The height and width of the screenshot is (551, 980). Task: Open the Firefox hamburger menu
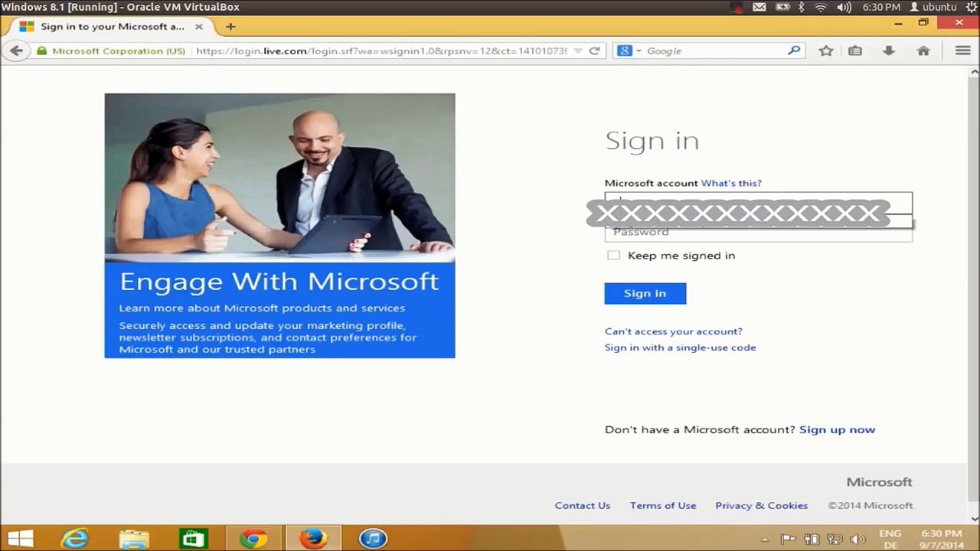962,51
